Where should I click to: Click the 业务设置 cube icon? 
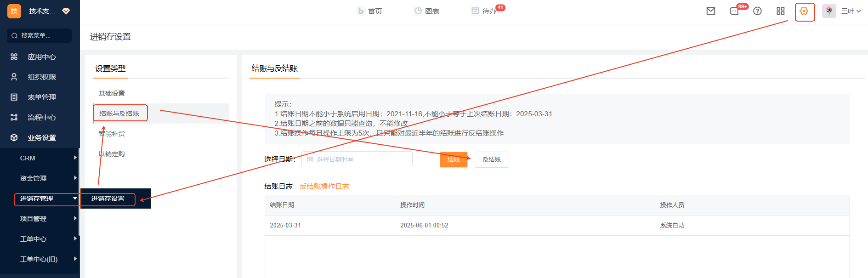coord(14,137)
